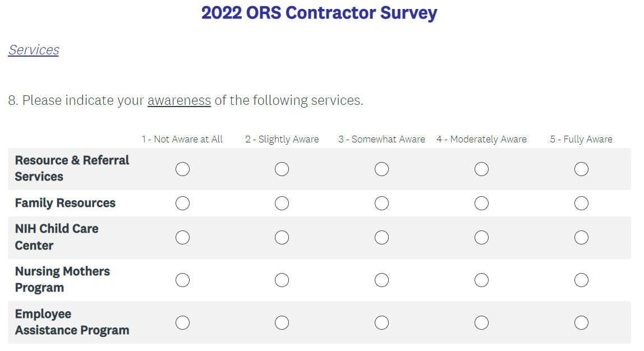Pick Fully Aware for Family Resources
The width and height of the screenshot is (644, 351).
point(581,203)
